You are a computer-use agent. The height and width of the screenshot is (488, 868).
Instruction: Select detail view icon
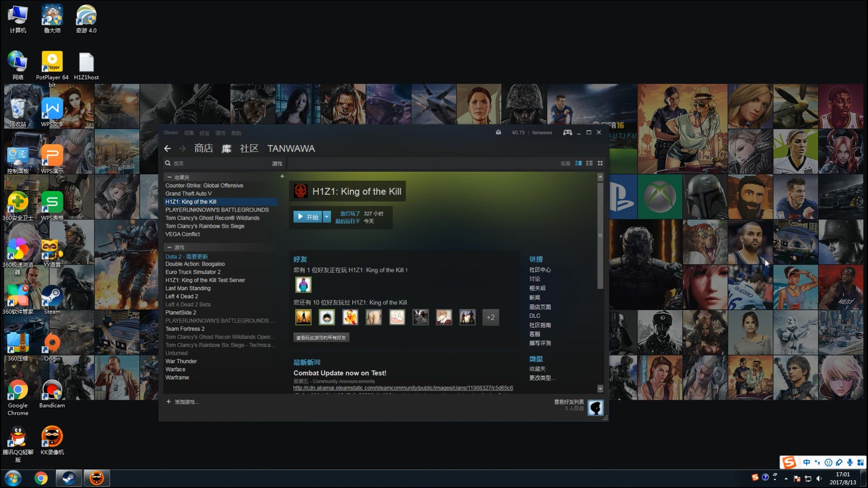point(578,163)
